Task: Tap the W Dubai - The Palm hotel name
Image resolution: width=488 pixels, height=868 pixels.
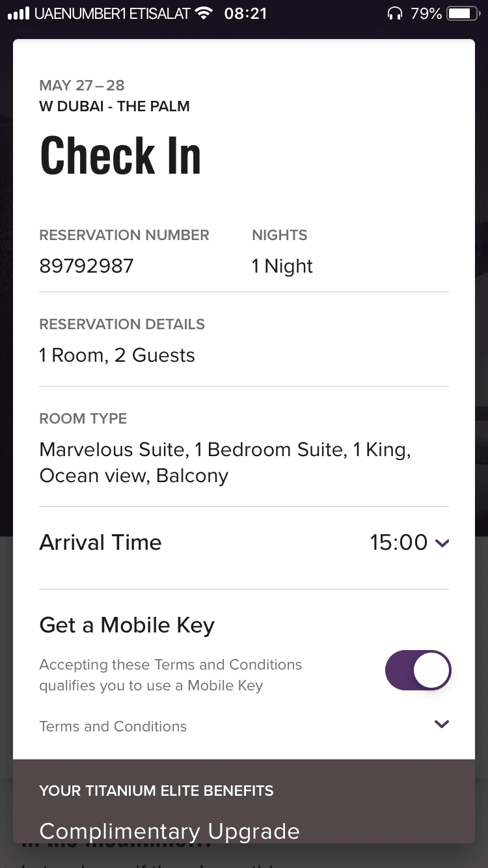Action: coord(115,107)
